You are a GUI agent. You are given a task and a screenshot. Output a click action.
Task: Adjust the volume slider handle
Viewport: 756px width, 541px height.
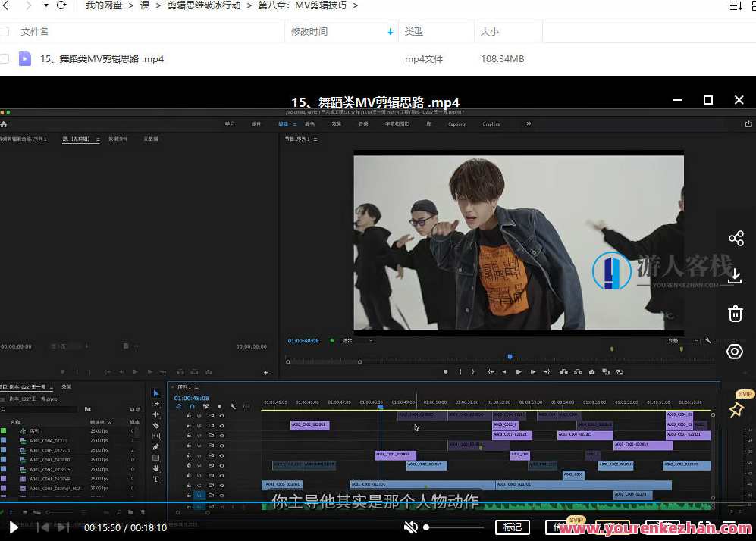[x=427, y=527]
